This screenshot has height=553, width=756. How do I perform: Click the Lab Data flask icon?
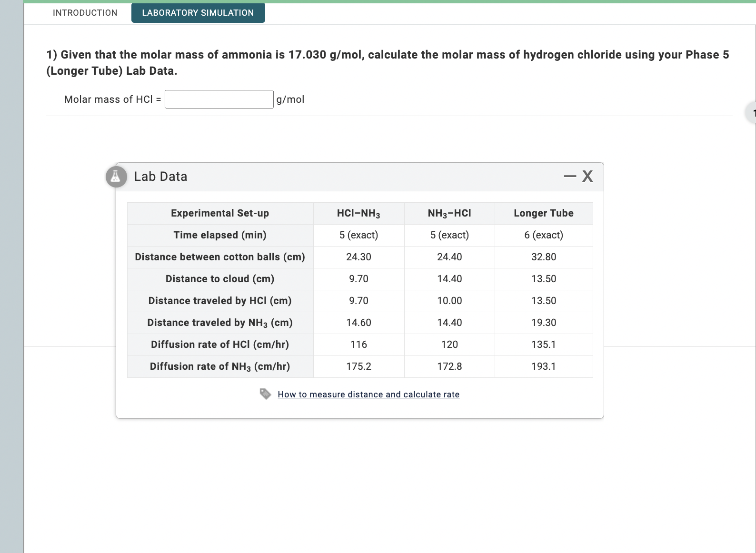click(x=116, y=177)
